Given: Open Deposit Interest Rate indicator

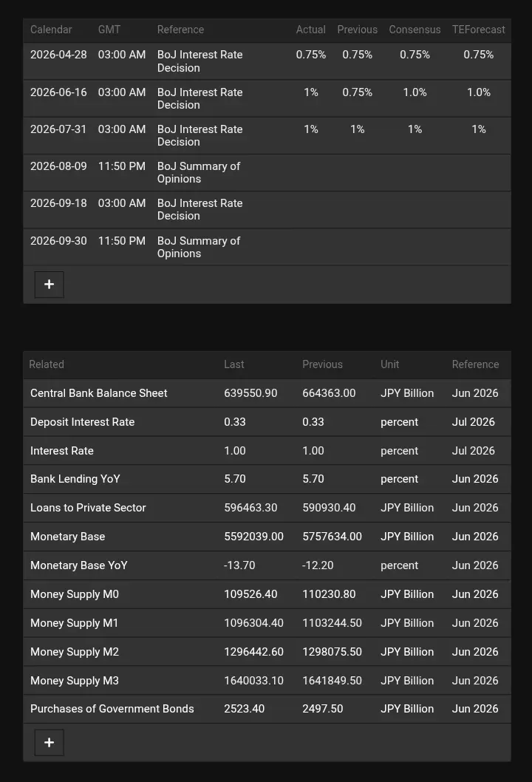Looking at the screenshot, I should (x=82, y=422).
